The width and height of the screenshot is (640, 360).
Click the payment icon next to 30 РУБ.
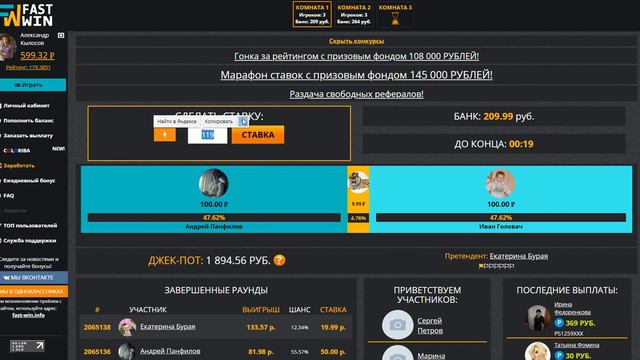(x=559, y=355)
